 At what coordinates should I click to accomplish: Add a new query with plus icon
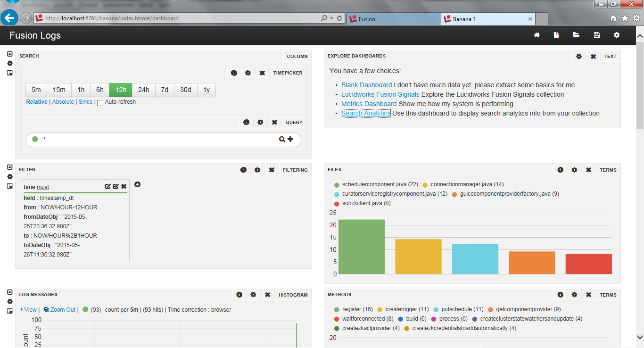point(290,139)
